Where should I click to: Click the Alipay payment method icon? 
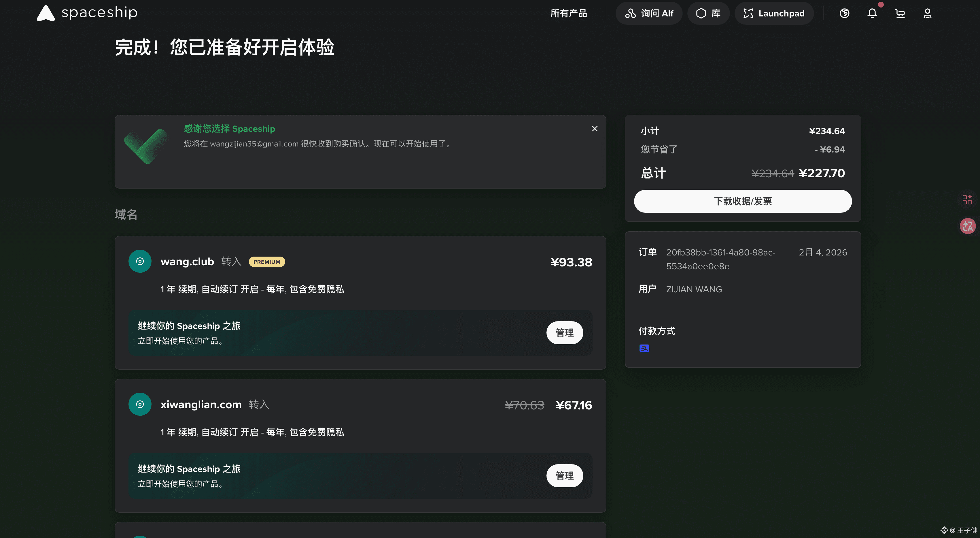point(644,348)
